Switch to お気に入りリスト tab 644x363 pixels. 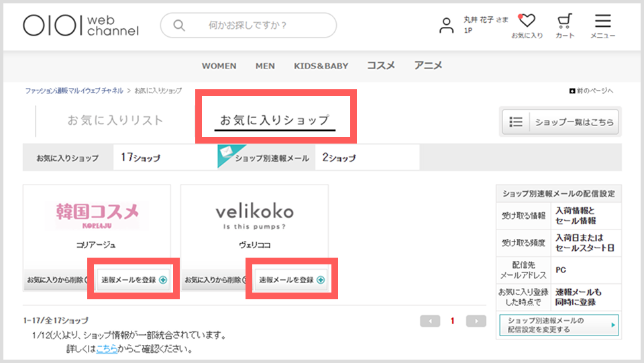[x=115, y=120]
